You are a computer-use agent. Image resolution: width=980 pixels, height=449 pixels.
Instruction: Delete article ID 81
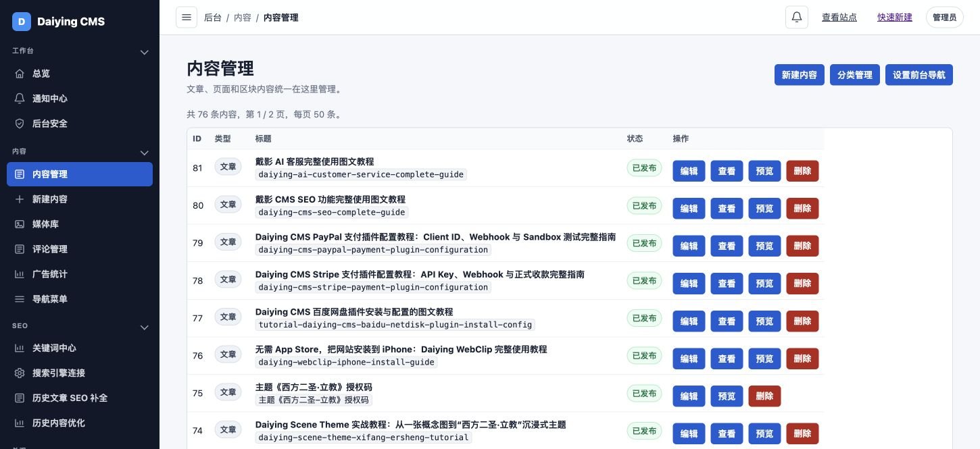pos(802,171)
